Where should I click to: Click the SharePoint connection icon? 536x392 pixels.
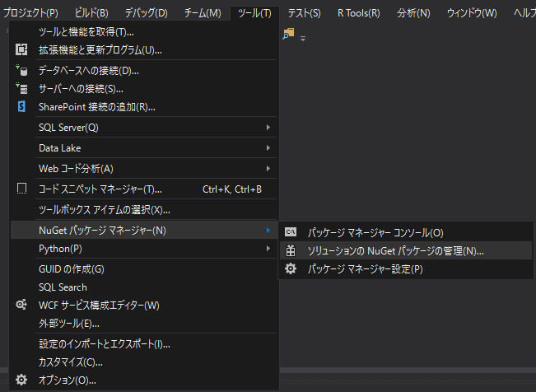point(21,106)
